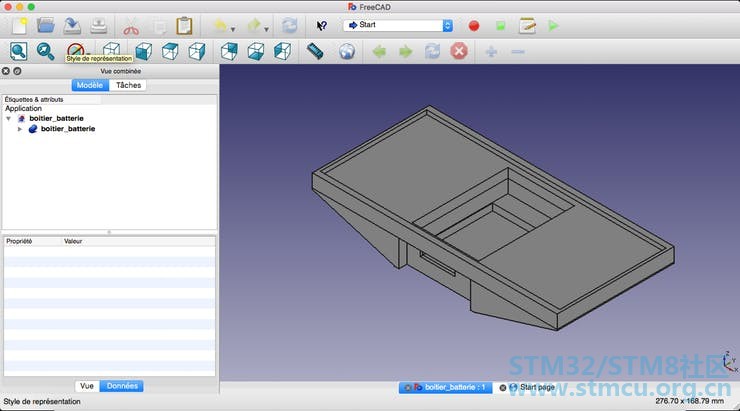Switch to the Tâches tab

pos(128,85)
